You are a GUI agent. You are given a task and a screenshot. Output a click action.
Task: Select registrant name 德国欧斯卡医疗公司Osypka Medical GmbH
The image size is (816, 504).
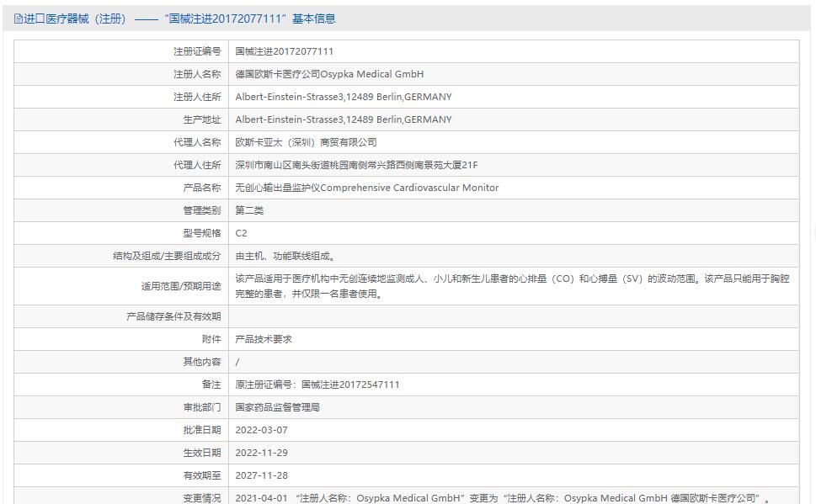click(x=329, y=74)
